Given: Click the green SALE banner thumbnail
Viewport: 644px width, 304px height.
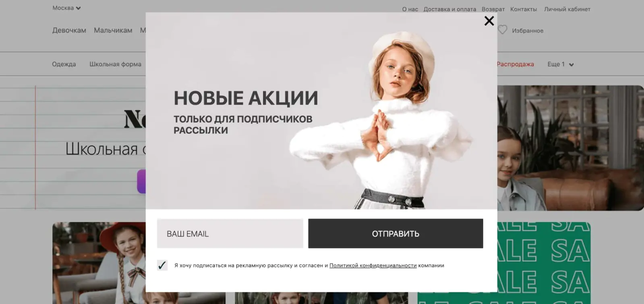Looking at the screenshot, I should click(544, 263).
